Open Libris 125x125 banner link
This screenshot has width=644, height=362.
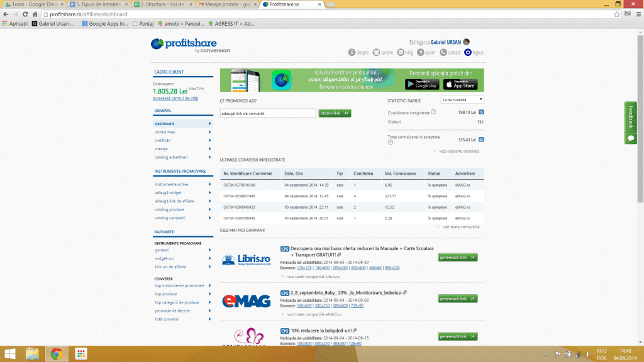(304, 268)
